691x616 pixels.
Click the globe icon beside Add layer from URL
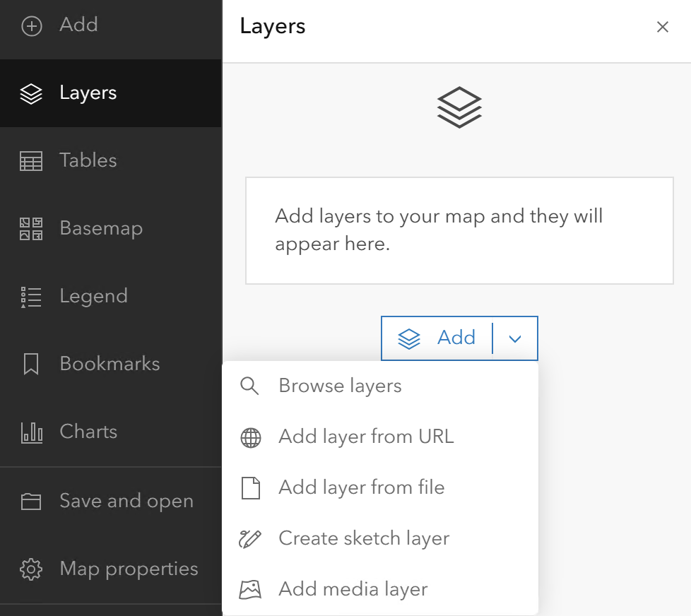[x=251, y=438]
